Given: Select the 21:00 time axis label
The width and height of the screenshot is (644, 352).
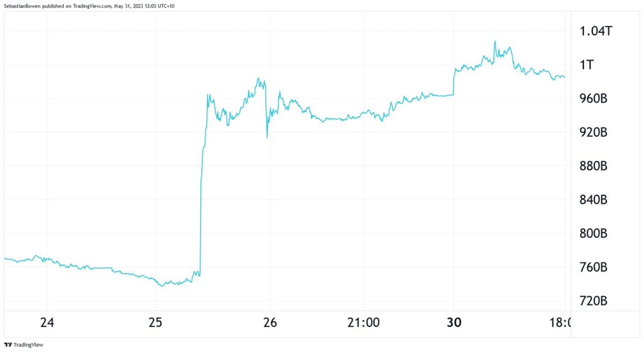Looking at the screenshot, I should click(363, 323).
